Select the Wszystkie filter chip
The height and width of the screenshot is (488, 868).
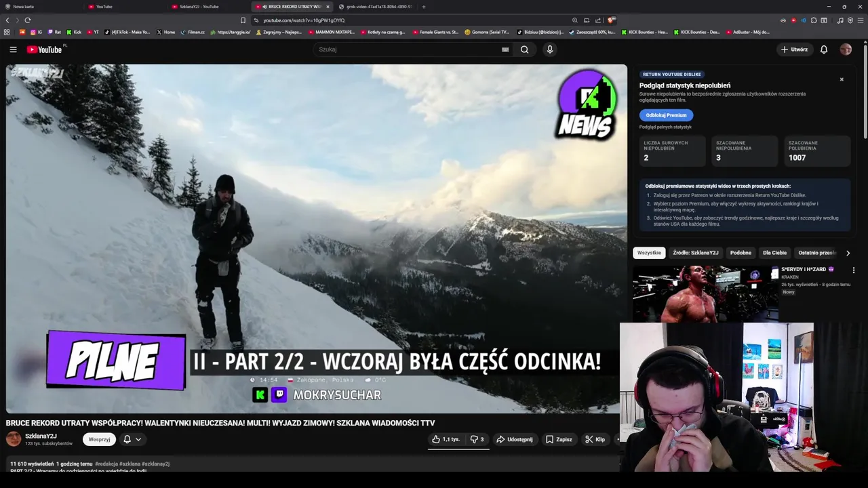point(649,253)
